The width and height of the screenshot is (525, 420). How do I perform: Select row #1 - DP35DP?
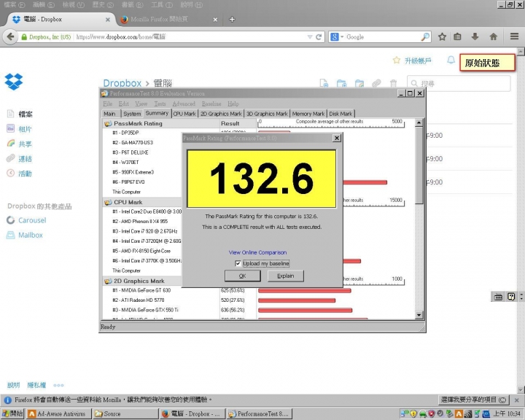click(125, 133)
